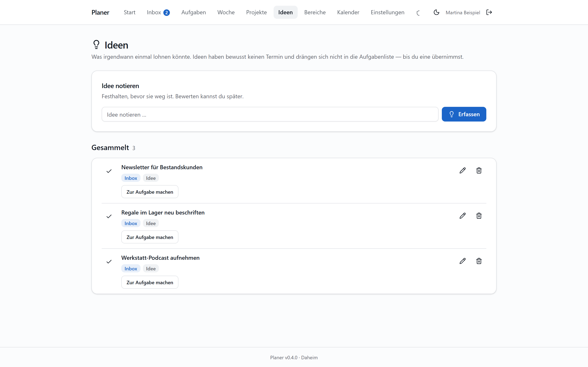Click the loading spinner icon in navbar
Screen dimensions: 588x367
point(418,13)
